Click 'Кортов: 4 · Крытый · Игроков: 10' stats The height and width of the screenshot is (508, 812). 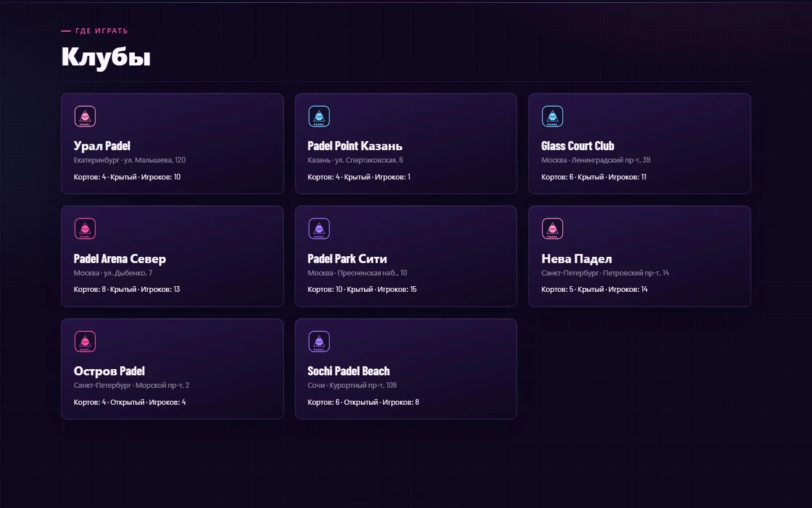click(x=127, y=177)
